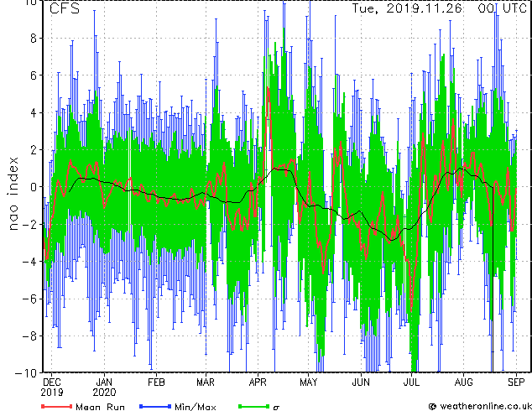Click the weatheronline.co.uk credit text
Image resolution: width=532 pixels, height=411 pixels.
pyautogui.click(x=486, y=406)
